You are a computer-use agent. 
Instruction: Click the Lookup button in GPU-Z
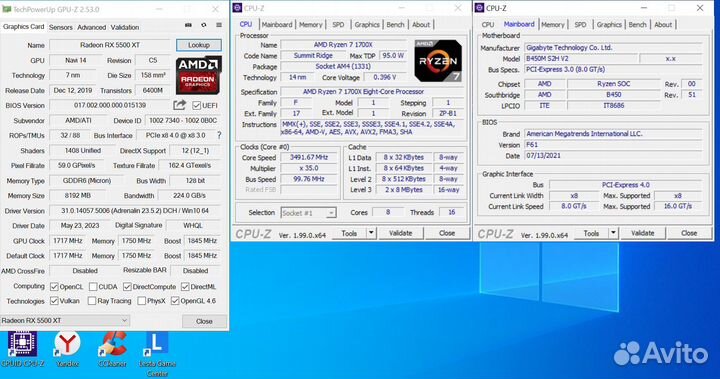point(199,45)
